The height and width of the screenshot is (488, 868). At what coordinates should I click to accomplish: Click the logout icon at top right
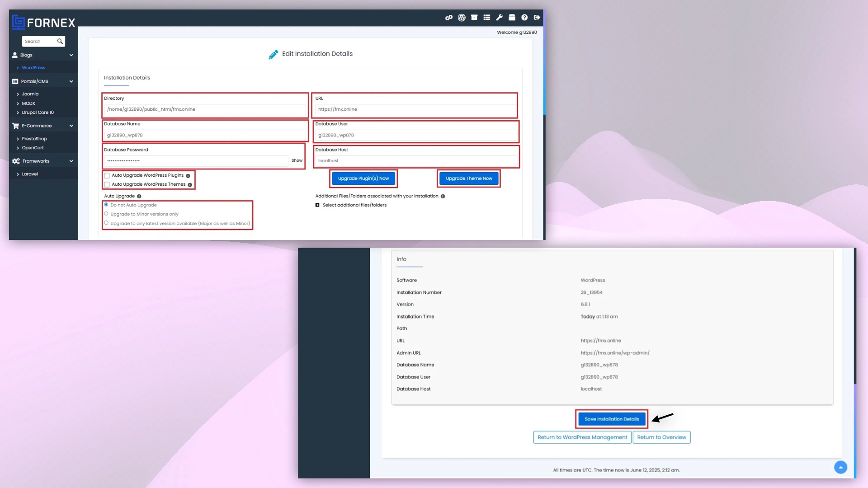click(x=537, y=18)
